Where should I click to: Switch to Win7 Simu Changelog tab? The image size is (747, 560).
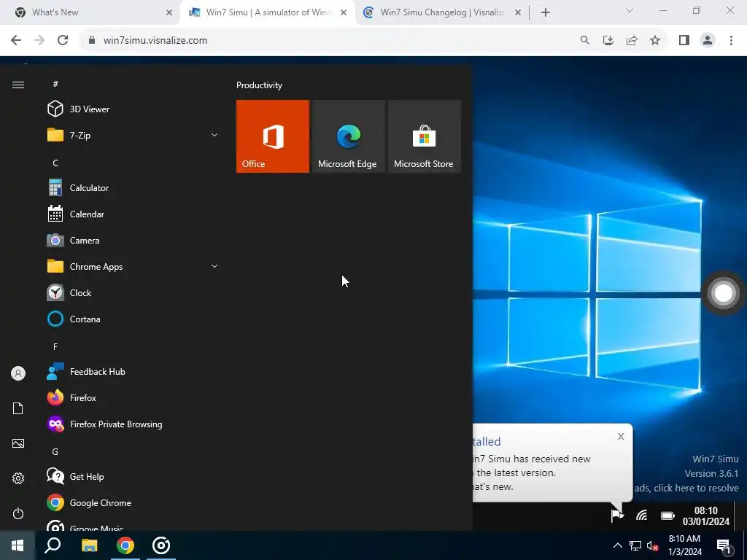click(x=441, y=12)
